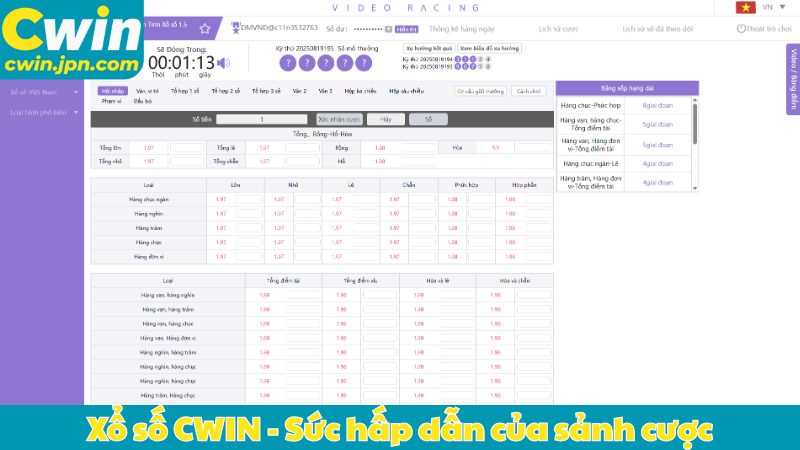The width and height of the screenshot is (800, 450).
Task: Click the CWIN logo
Action: coord(70,40)
